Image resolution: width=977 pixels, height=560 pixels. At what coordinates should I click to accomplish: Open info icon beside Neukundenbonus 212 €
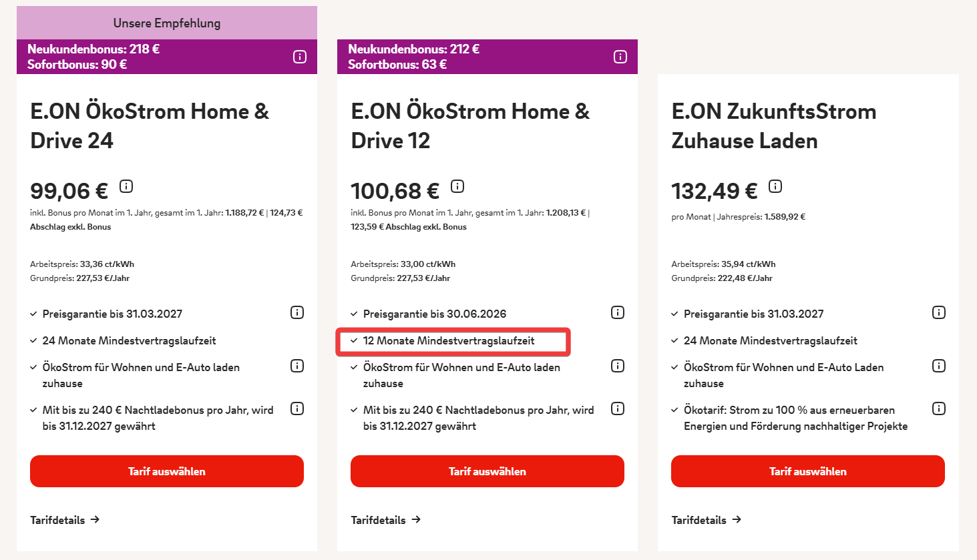tap(620, 57)
